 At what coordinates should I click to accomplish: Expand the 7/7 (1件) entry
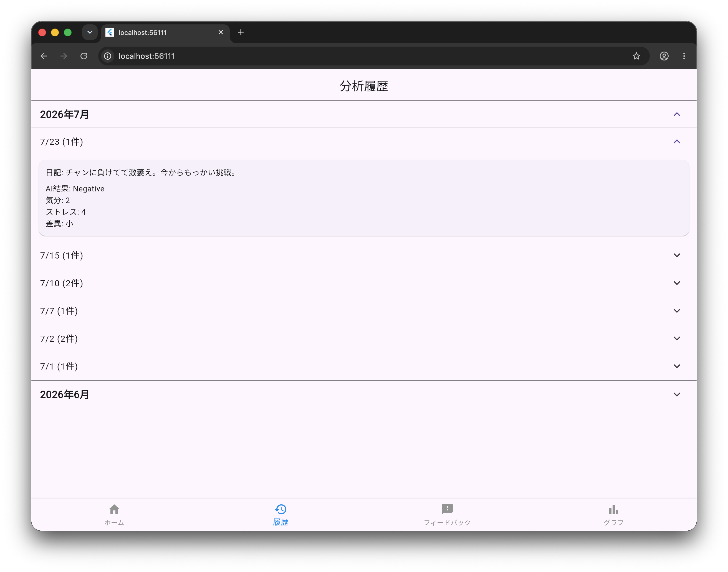click(x=677, y=311)
